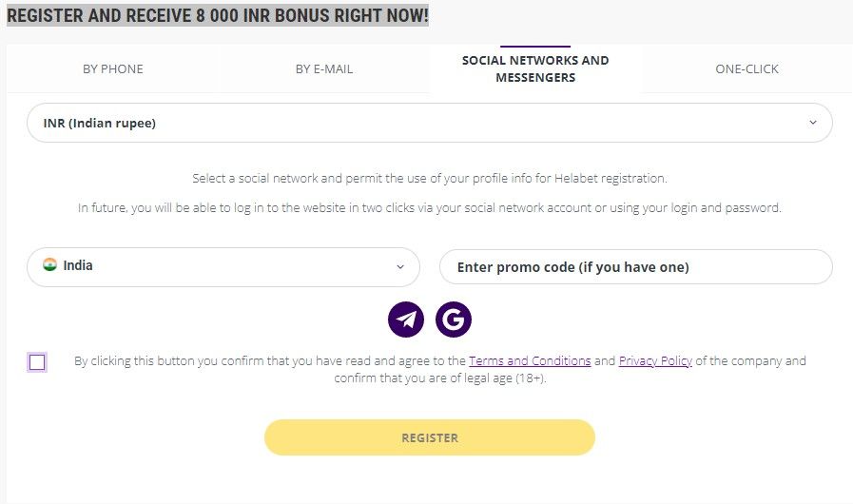Click the two-clicks login information paragraph
Image resolution: width=853 pixels, height=504 pixels.
[x=430, y=207]
